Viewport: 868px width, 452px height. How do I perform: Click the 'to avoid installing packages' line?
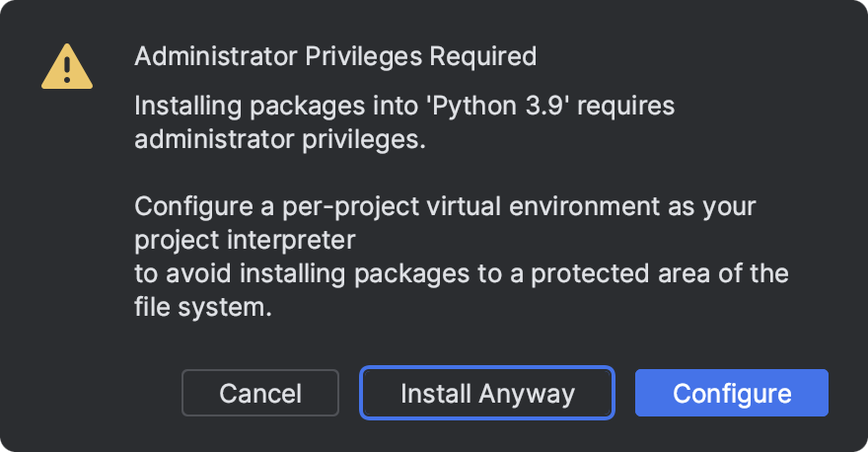click(461, 273)
